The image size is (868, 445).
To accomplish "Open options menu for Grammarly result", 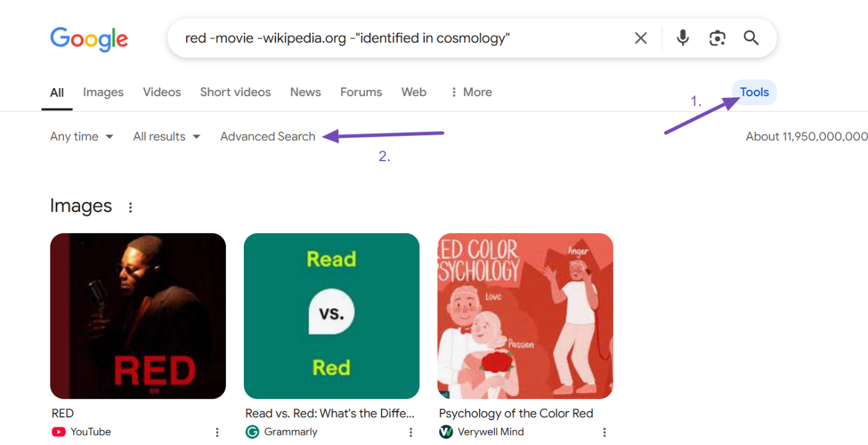I will [x=411, y=432].
